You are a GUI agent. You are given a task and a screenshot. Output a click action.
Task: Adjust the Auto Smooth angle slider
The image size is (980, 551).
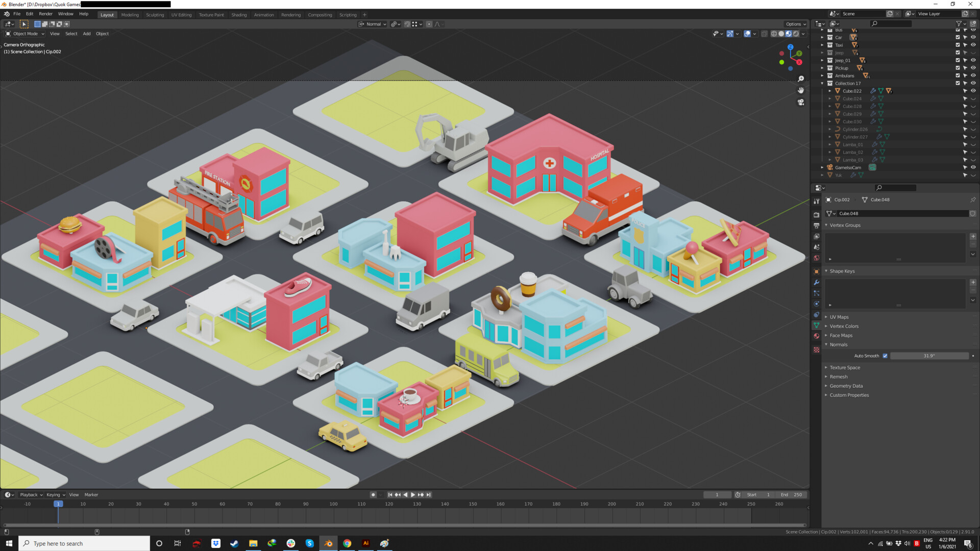930,356
